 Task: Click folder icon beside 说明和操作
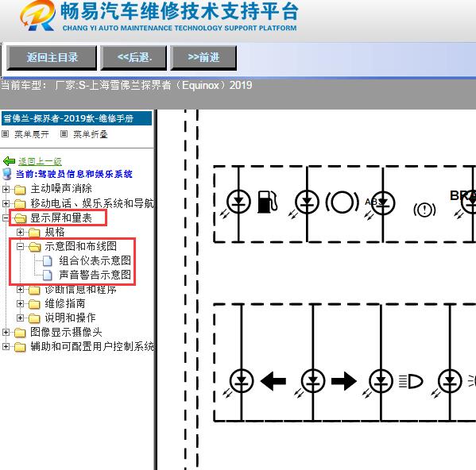(x=34, y=318)
